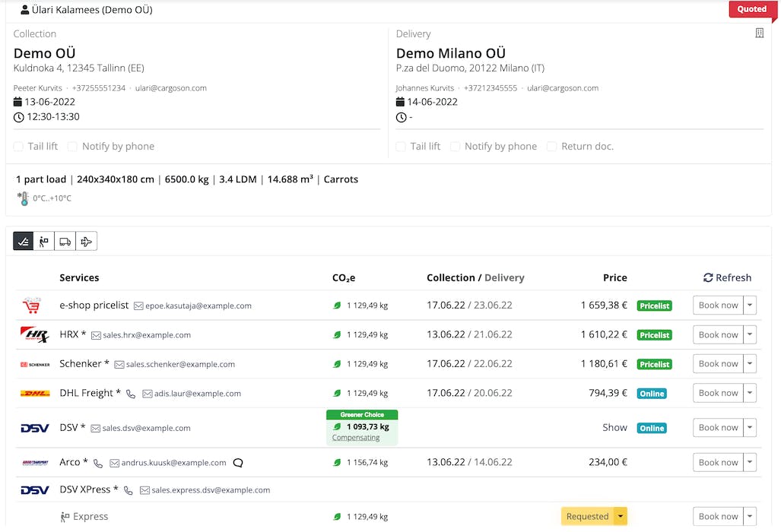Screen dimensions: 781x532
Task: Book now with Schenker
Action: (x=718, y=364)
